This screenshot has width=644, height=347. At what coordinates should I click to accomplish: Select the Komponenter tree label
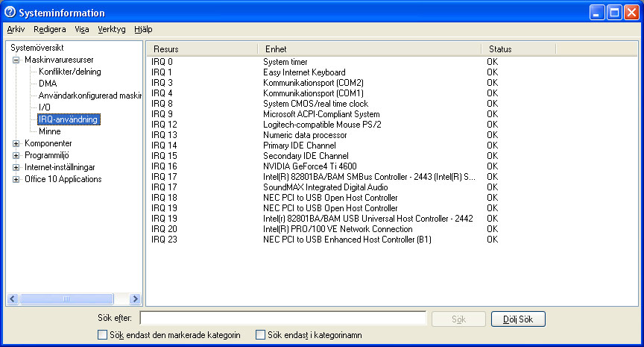(48, 143)
